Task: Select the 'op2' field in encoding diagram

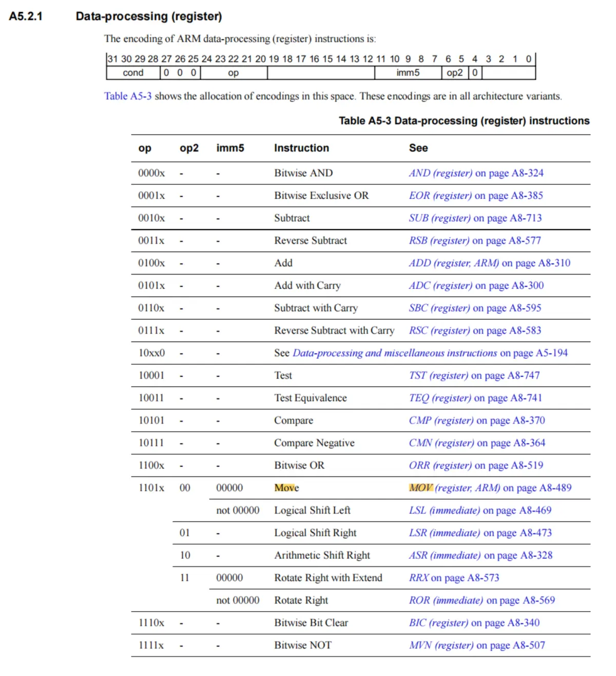Action: pos(455,73)
